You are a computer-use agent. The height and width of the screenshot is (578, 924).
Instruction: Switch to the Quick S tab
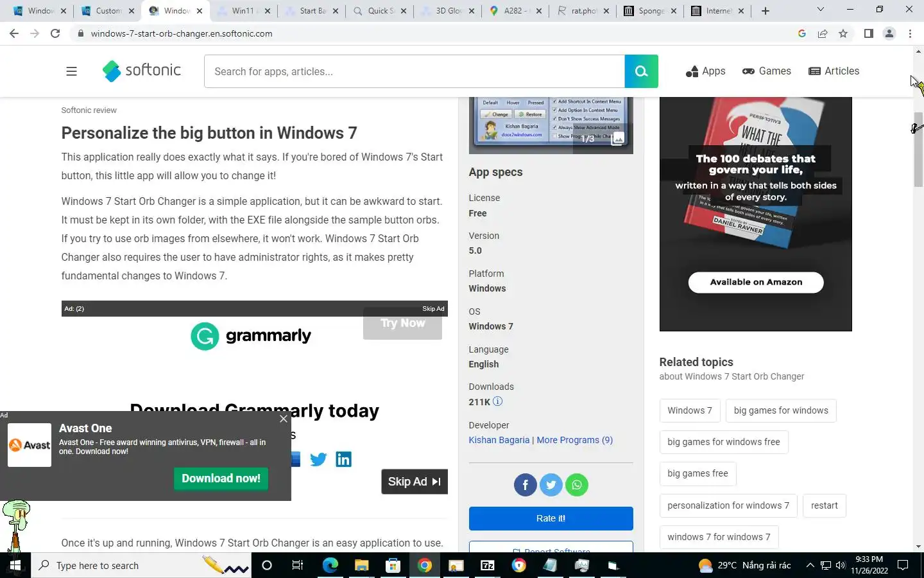click(379, 11)
